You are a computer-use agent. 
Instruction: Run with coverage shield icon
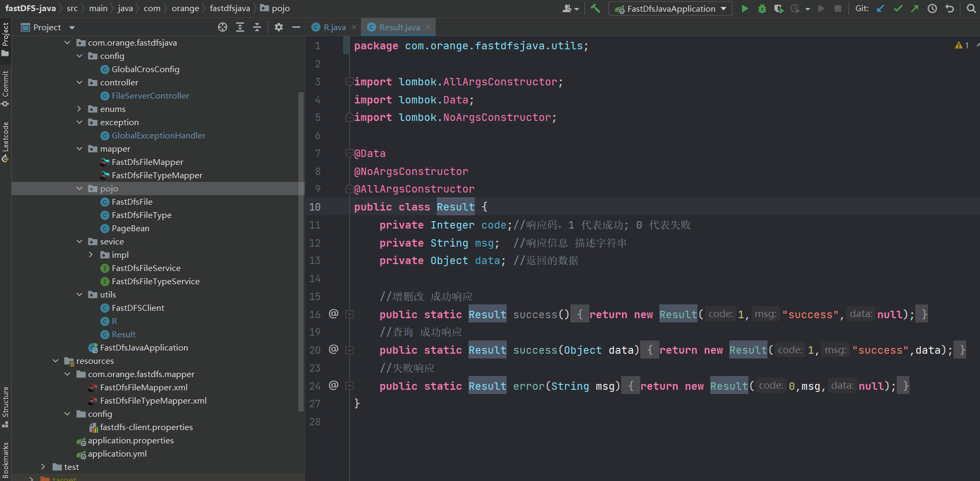point(779,8)
